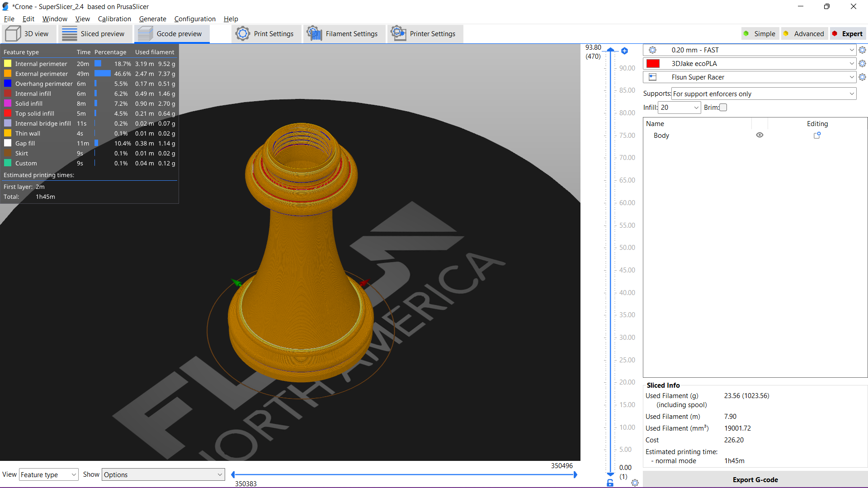Open the Infill percentage dropdown
868x488 pixels.
679,108
